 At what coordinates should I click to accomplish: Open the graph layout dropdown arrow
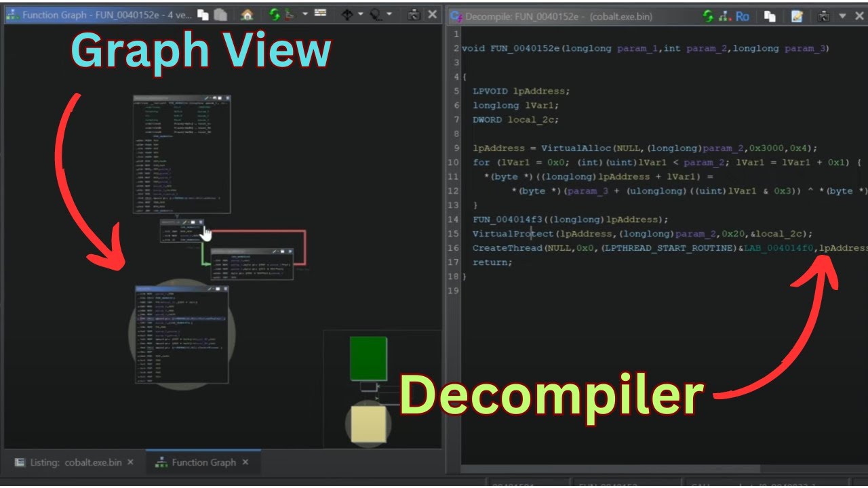[305, 14]
